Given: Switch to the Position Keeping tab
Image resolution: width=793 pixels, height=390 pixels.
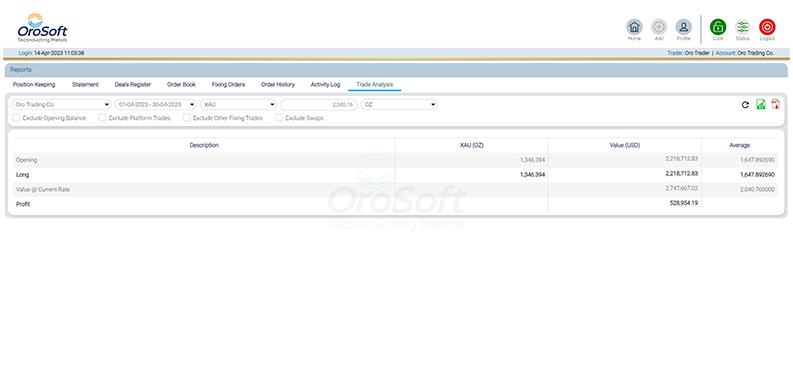Looking at the screenshot, I should (34, 84).
